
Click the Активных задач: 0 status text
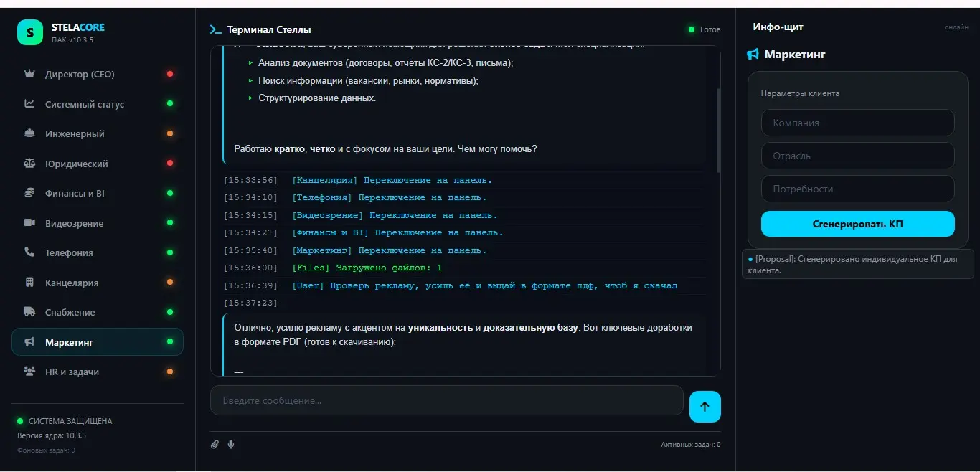click(x=690, y=445)
